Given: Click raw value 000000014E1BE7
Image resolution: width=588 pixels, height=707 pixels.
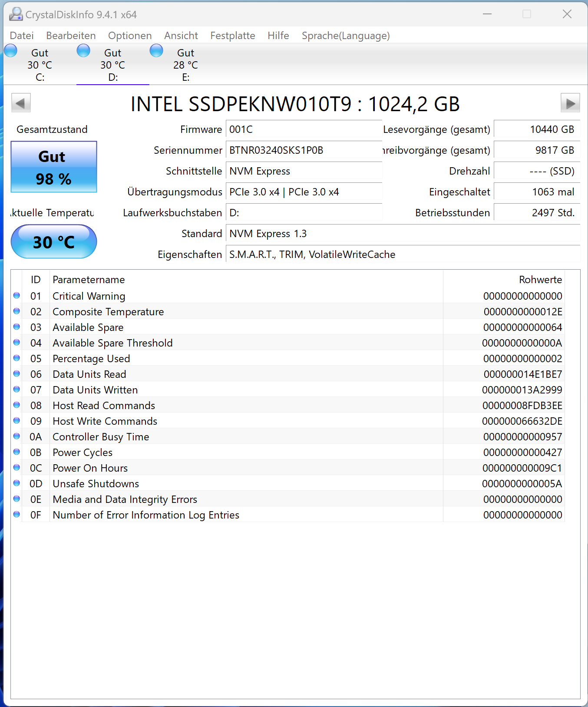Looking at the screenshot, I should [523, 374].
